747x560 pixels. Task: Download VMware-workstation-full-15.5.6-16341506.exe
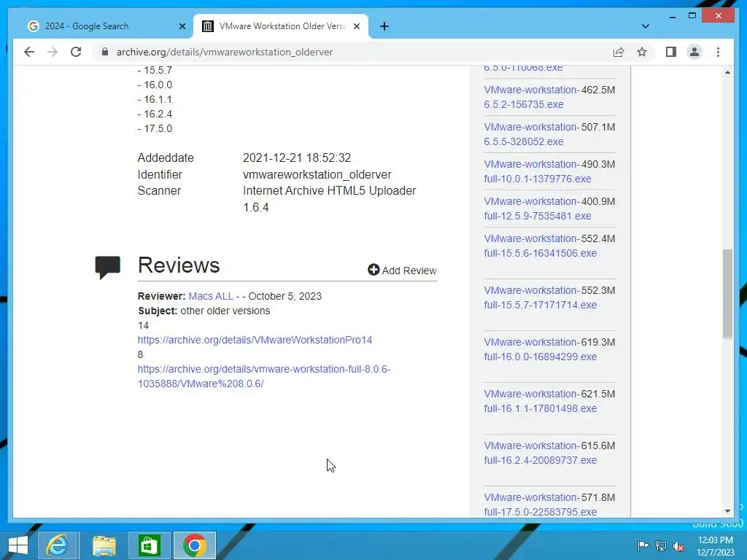(x=541, y=245)
